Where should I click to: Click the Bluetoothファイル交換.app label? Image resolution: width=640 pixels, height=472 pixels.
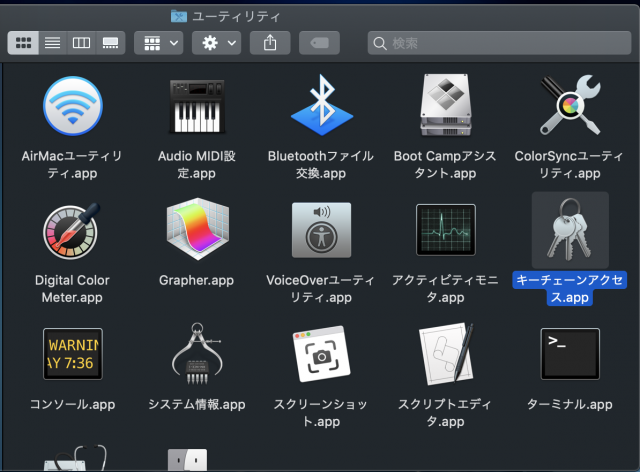321,165
